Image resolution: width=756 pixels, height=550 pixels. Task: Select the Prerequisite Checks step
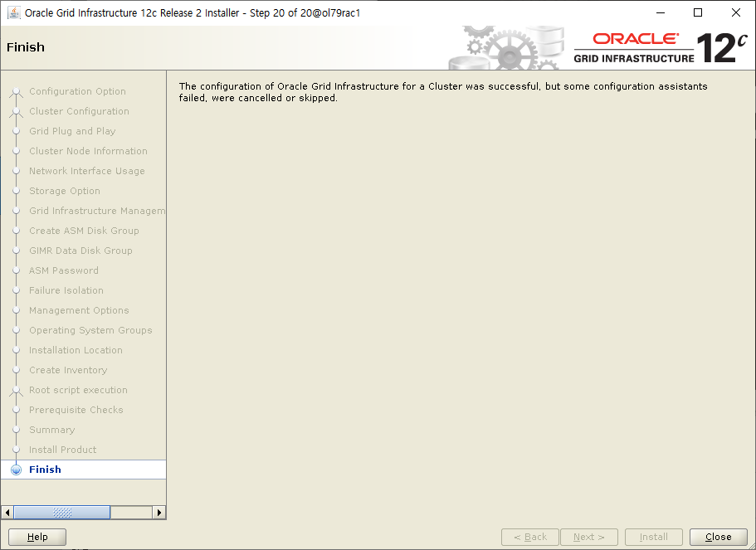[76, 410]
